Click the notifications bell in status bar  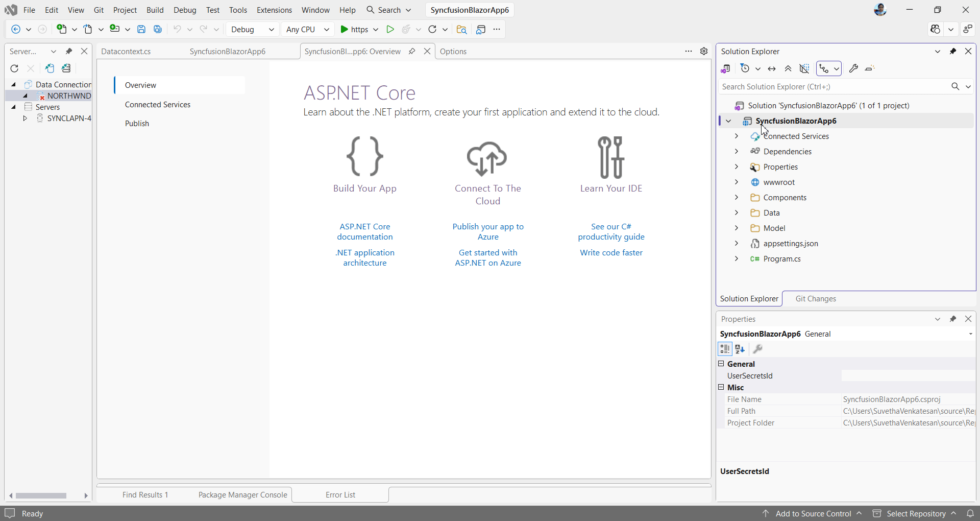point(970,513)
